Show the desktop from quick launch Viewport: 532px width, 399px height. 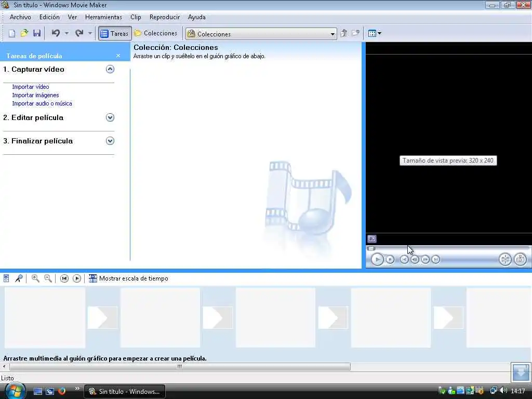(x=37, y=391)
